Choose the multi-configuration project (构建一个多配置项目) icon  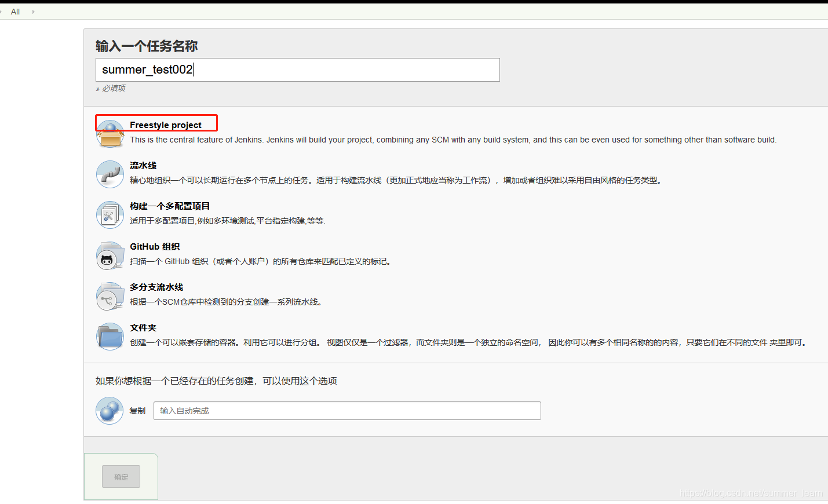(110, 215)
